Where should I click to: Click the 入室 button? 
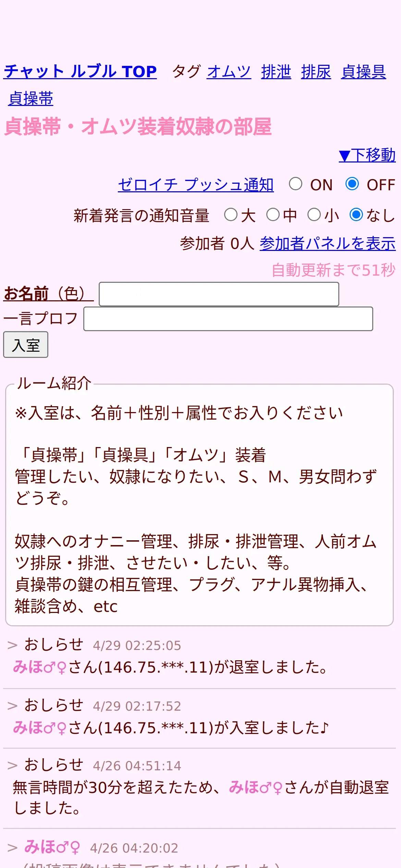26,345
